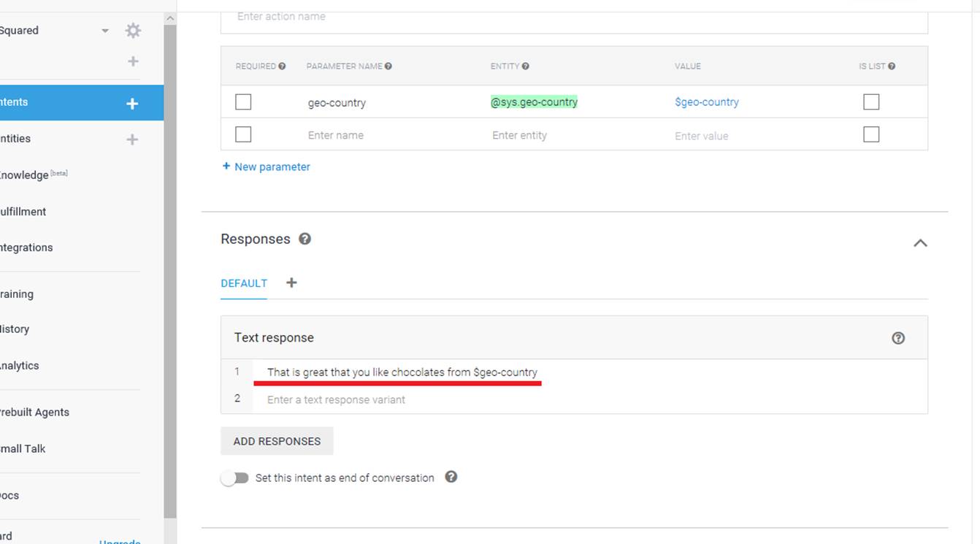Open Fulfillment in sidebar menu
This screenshot has height=544, width=980.
click(x=23, y=212)
